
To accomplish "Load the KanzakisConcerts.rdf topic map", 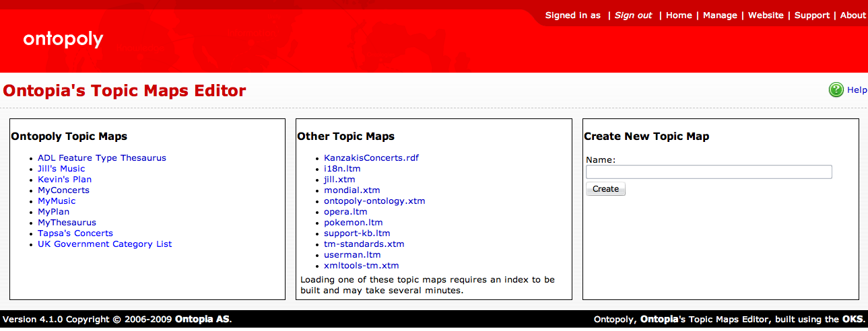I will [371, 158].
